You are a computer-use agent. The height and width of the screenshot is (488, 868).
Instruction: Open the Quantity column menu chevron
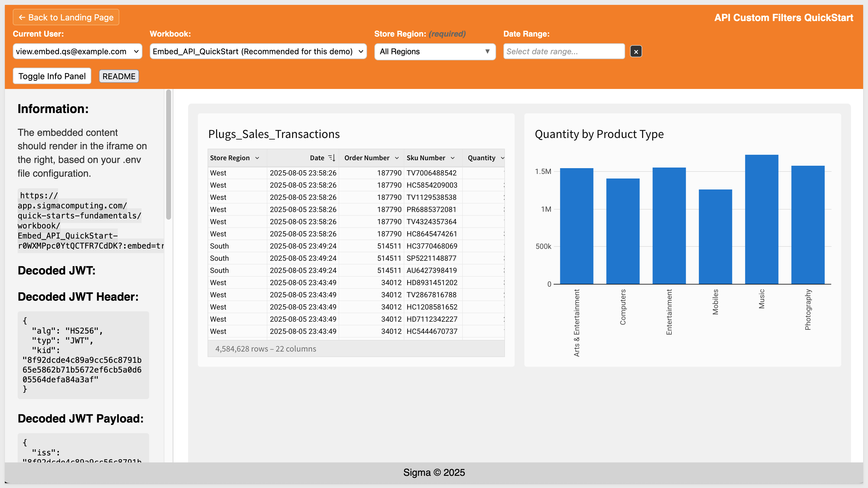coord(502,158)
